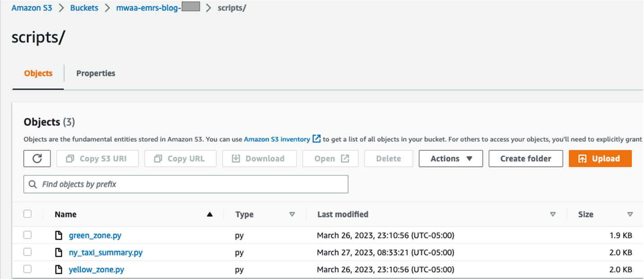Select the checkbox for green_zone.py
The width and height of the screenshot is (644, 279).
pos(27,235)
